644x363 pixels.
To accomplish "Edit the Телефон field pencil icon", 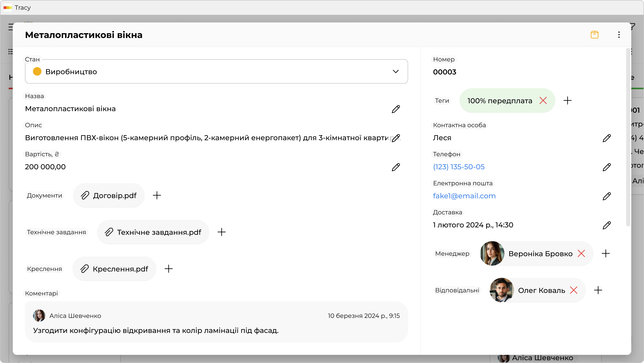I will [607, 167].
